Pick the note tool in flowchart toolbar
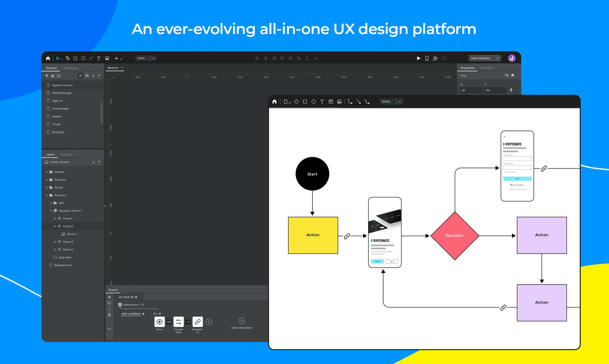 (331, 102)
